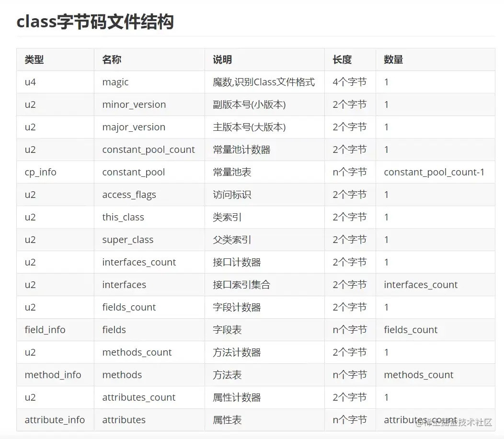
Task: Click 'n个字节' in the constant_pool row
Action: [x=350, y=172]
